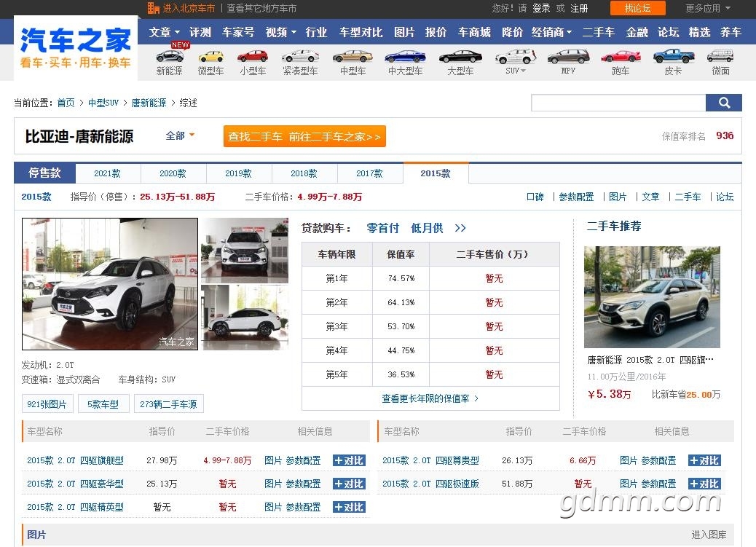This screenshot has width=756, height=547.
Task: Add 2.0T 四驱尊贵型 to comparison
Action: (704, 460)
